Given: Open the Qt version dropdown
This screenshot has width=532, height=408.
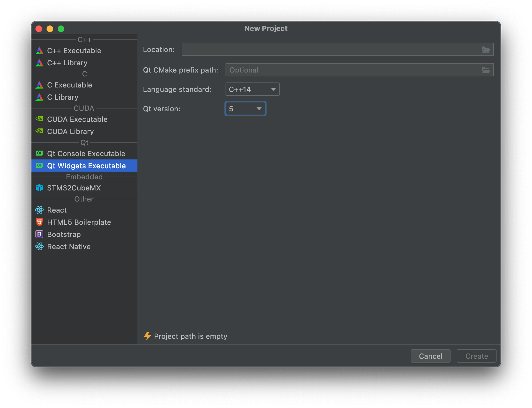Looking at the screenshot, I should point(245,109).
